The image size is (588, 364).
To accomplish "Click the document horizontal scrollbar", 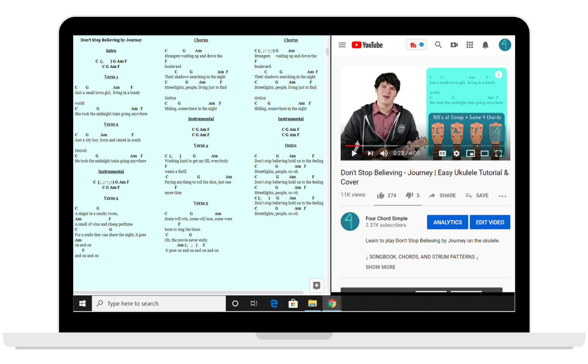I will (x=188, y=293).
